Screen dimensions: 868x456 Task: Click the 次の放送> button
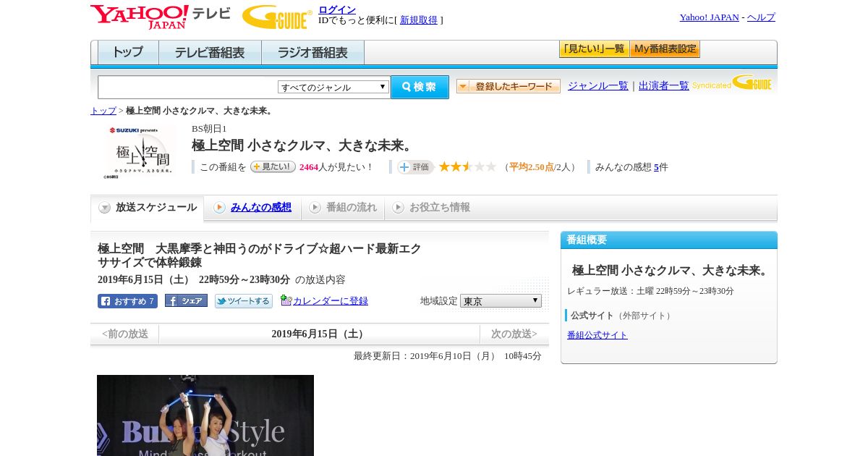pos(514,334)
